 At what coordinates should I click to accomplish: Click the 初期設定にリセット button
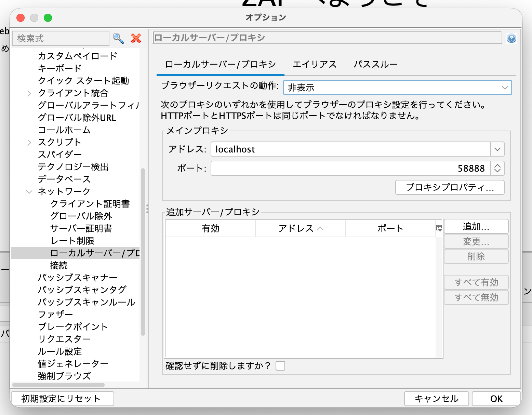[63, 399]
